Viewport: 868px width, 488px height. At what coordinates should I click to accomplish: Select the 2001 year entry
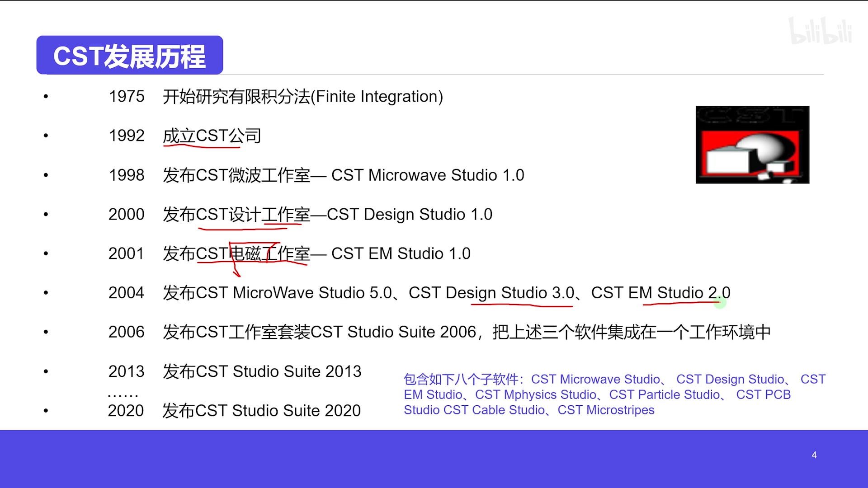pyautogui.click(x=127, y=253)
